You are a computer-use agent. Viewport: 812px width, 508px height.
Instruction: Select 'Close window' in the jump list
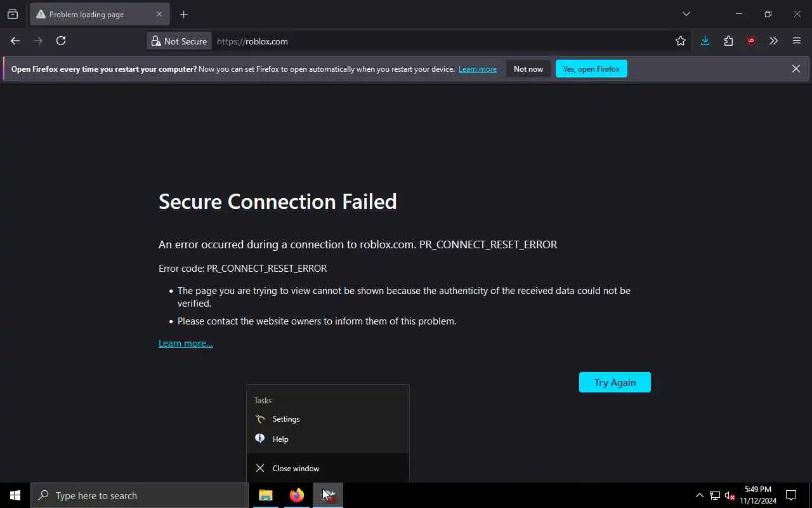[x=328, y=468]
